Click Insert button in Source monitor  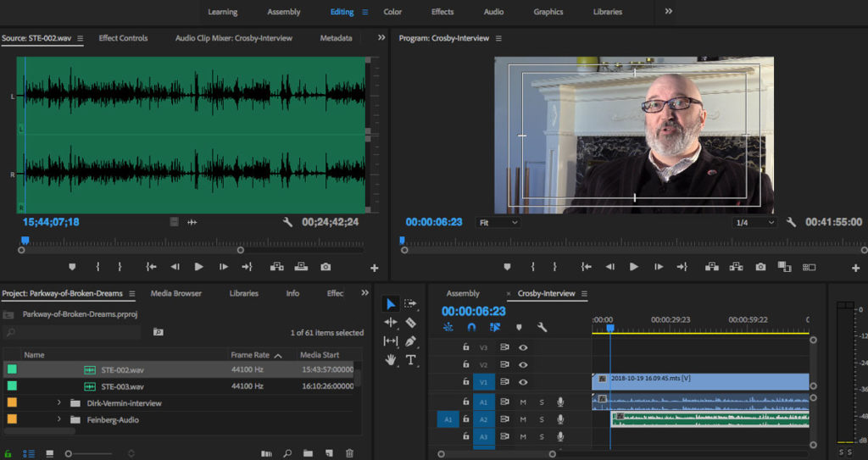click(277, 267)
